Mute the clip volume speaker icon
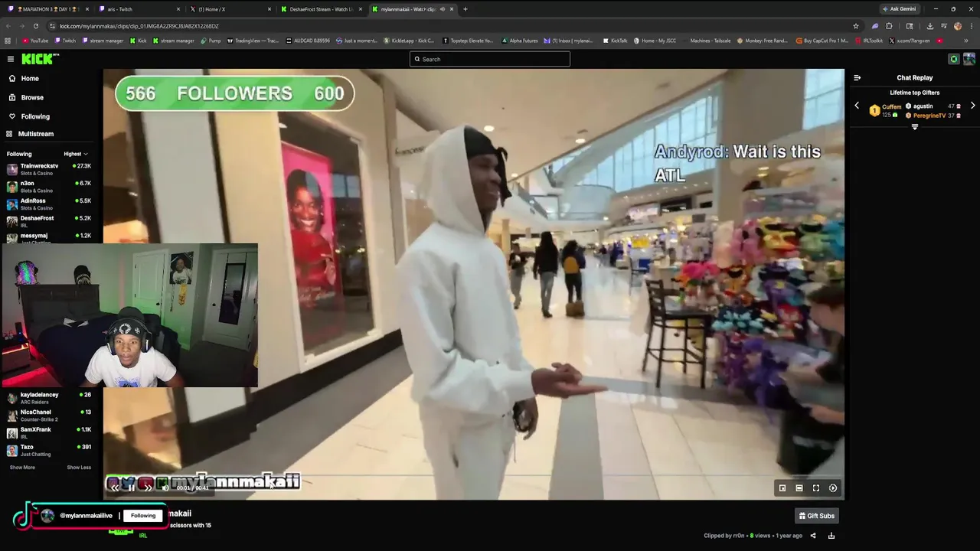 pos(165,487)
